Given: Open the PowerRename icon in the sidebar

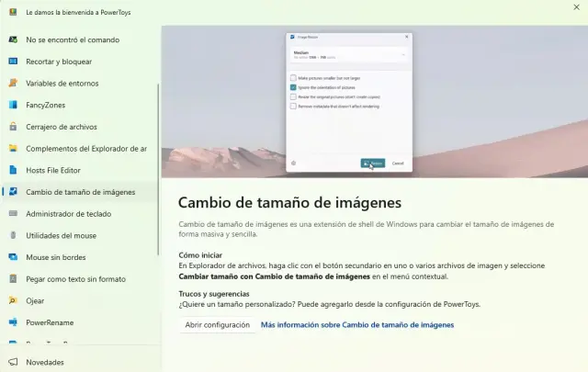Looking at the screenshot, I should pyautogui.click(x=13, y=322).
